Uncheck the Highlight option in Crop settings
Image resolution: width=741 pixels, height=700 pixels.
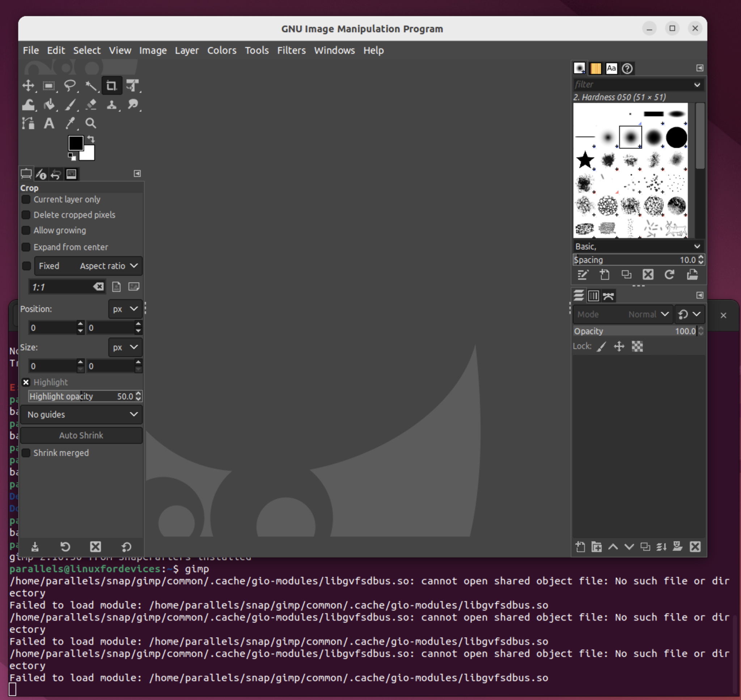(26, 382)
